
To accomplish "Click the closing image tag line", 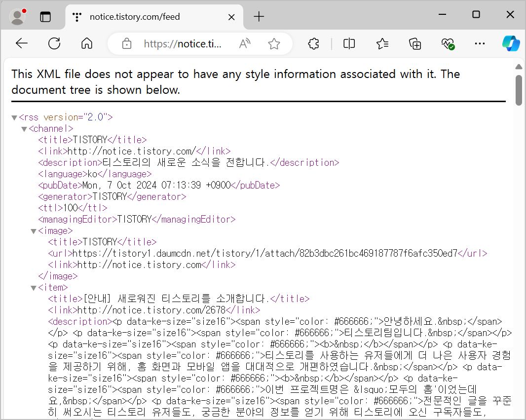I will click(58, 276).
